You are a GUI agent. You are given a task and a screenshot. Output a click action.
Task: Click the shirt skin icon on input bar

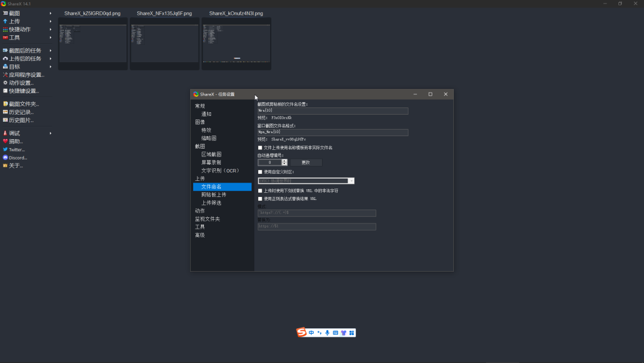(343, 333)
